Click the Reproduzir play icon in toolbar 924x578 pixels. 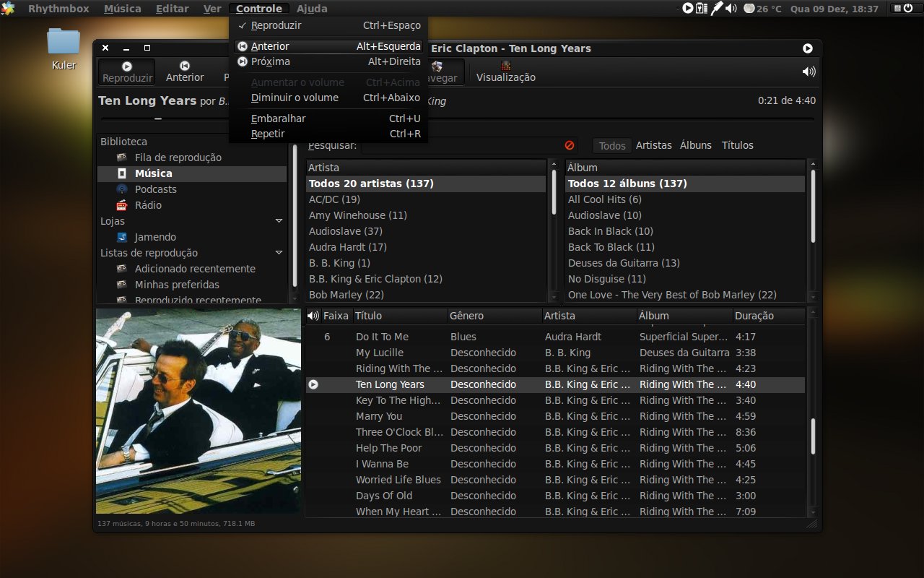click(127, 66)
